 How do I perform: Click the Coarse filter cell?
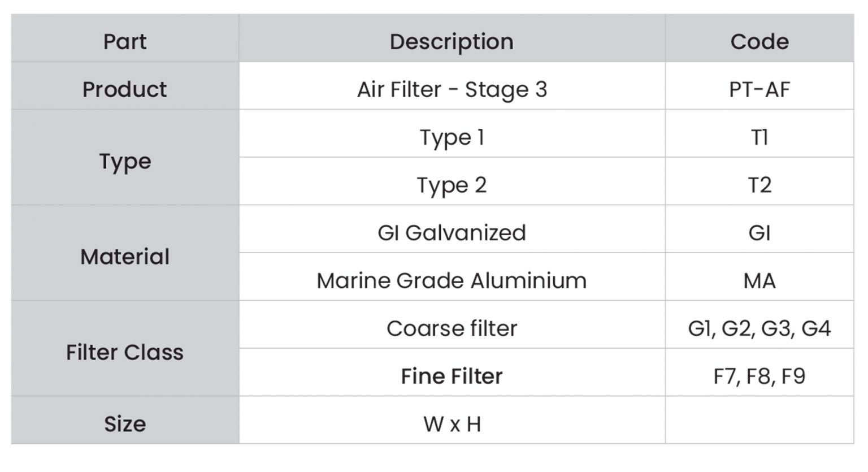click(x=452, y=325)
